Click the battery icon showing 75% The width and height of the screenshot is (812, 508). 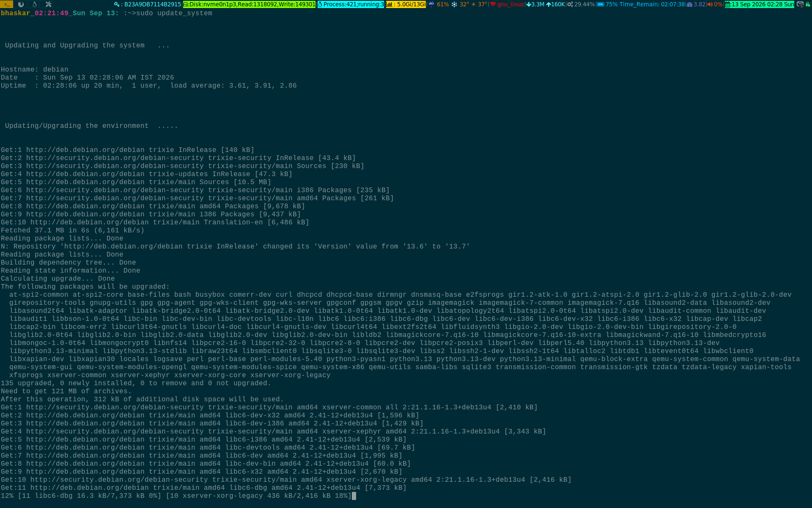[601, 4]
